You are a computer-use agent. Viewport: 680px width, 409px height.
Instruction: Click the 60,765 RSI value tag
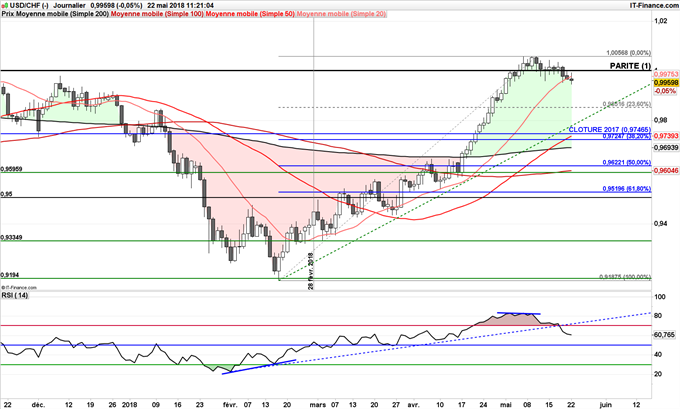[x=664, y=335]
